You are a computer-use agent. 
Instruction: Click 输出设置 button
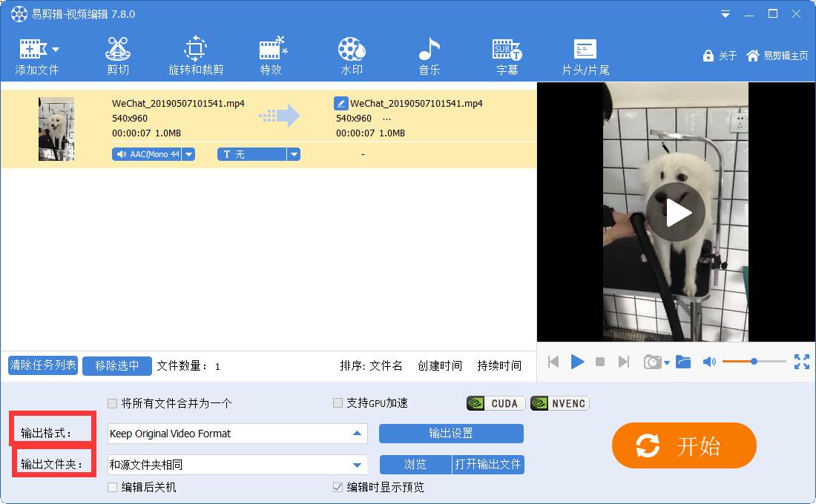pos(451,434)
